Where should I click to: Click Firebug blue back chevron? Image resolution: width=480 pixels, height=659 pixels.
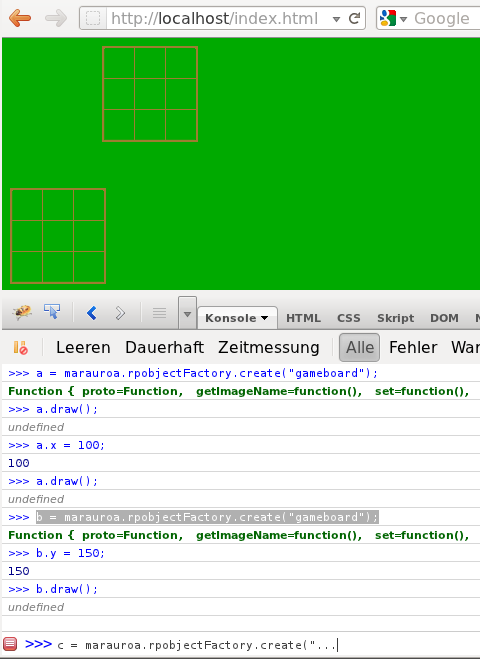point(92,313)
